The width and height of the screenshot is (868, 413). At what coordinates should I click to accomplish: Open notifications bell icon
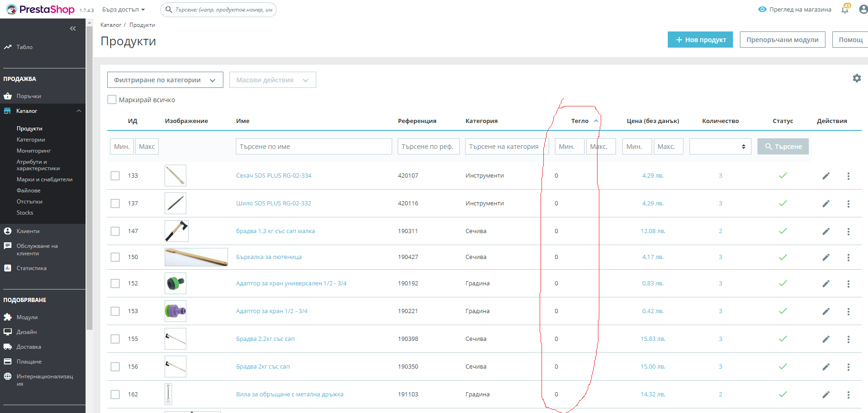(845, 9)
